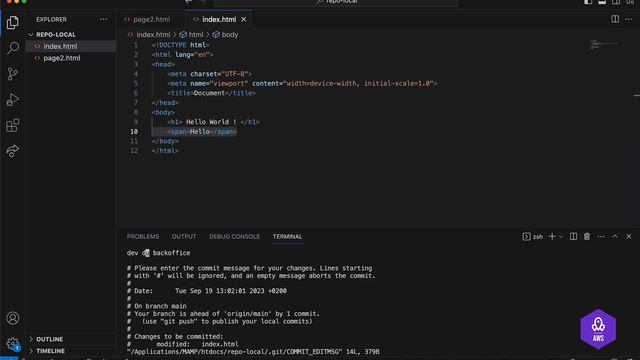Image resolution: width=640 pixels, height=360 pixels.
Task: Open the Explorer view in activity bar
Action: coord(13,22)
